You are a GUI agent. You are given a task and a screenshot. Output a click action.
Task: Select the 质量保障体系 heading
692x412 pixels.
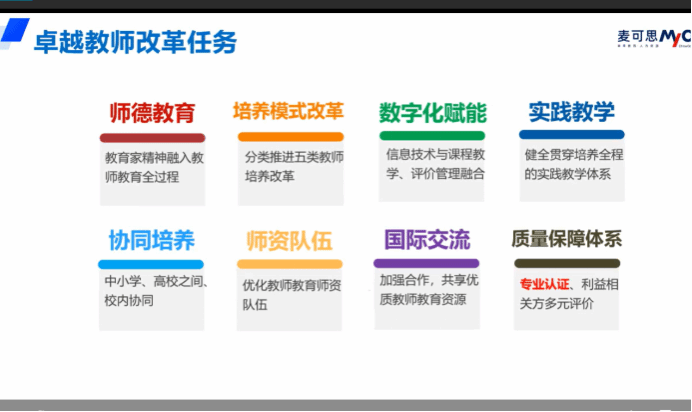click(566, 240)
